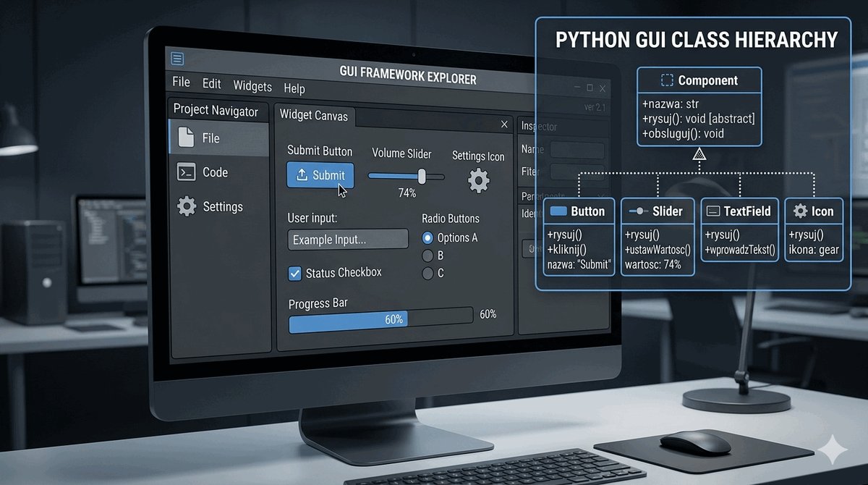Click the Example Input text field

click(348, 240)
